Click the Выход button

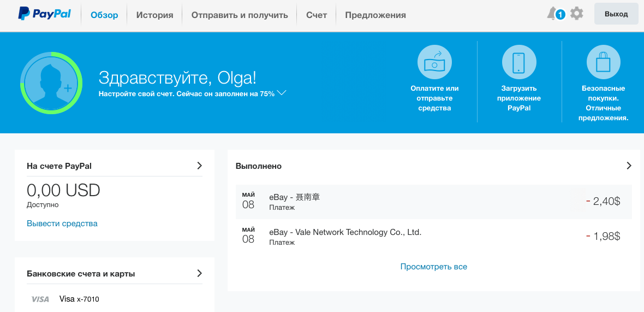tap(616, 14)
